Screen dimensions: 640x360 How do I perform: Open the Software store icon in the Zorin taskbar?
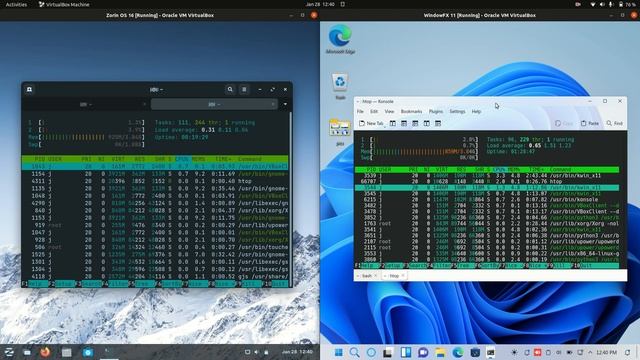point(88,352)
